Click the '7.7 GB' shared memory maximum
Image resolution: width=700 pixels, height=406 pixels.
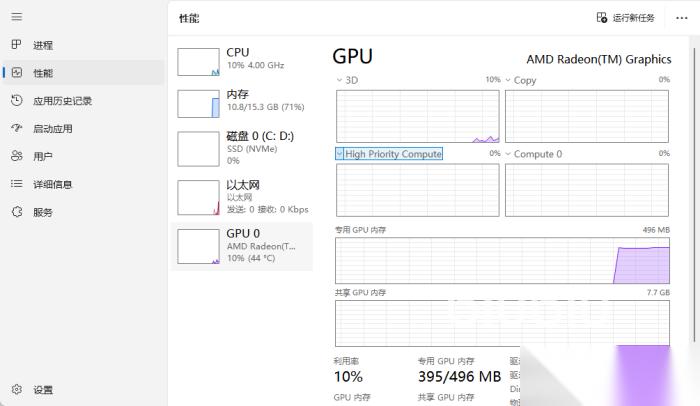[658, 293]
